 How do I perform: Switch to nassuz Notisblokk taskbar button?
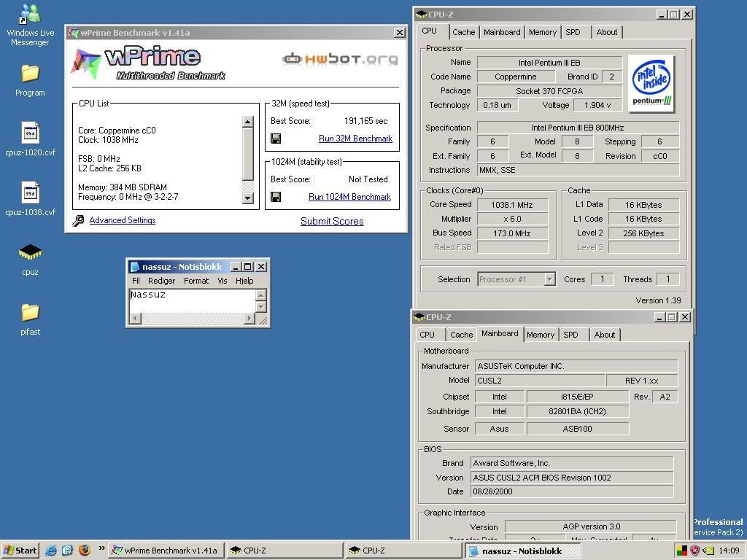pyautogui.click(x=522, y=551)
